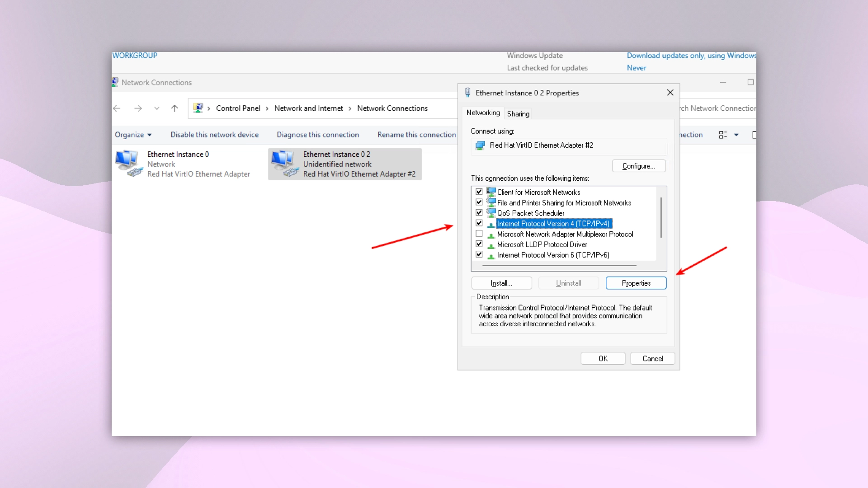Click the Red Hat VirtIO Ethernet Adapter icon
This screenshot has height=488, width=868.
point(480,145)
